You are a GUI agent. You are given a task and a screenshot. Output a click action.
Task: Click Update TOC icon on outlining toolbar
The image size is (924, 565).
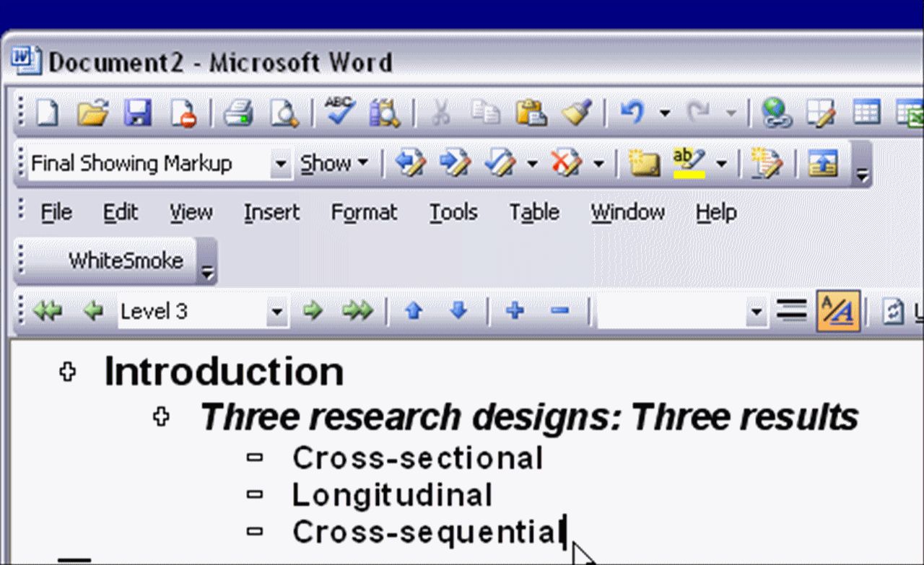click(894, 311)
